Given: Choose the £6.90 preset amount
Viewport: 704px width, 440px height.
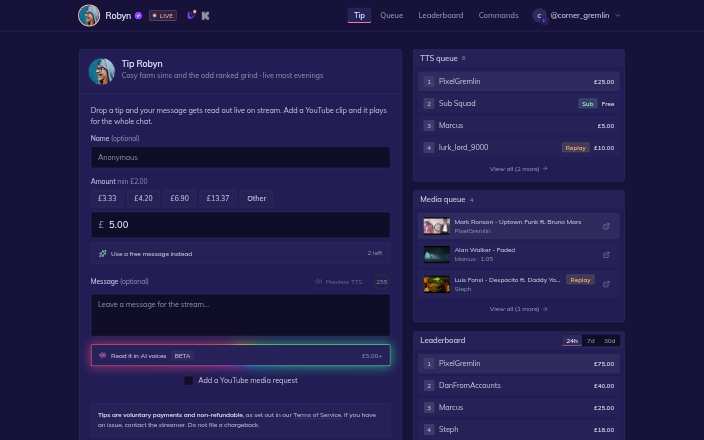Looking at the screenshot, I should (x=180, y=198).
